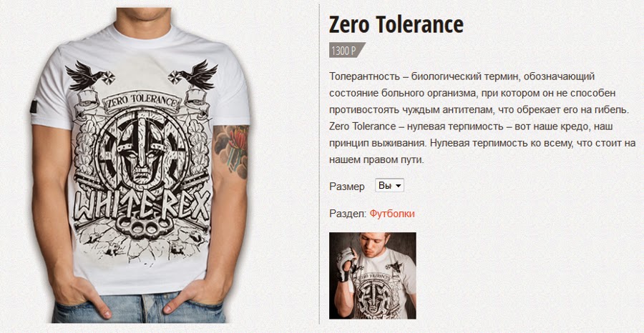Image resolution: width=644 pixels, height=333 pixels.
Task: Click the product description paragraph about Толерантность
Action: pyautogui.click(x=482, y=118)
